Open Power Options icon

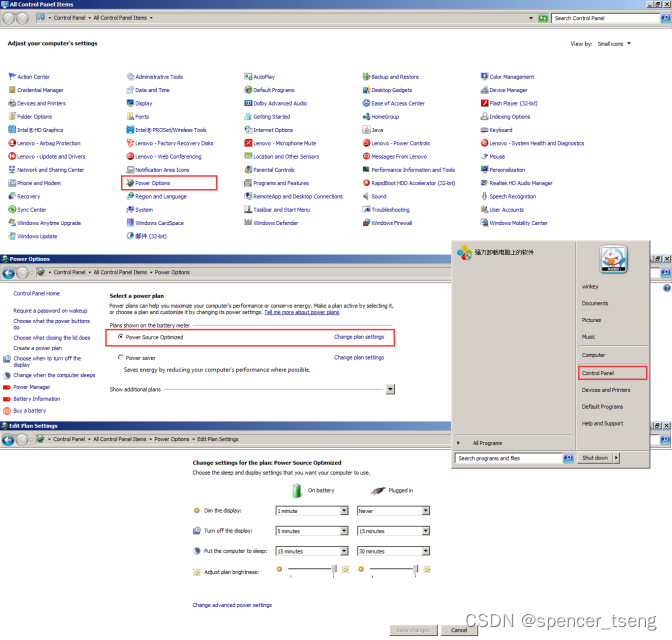130,183
